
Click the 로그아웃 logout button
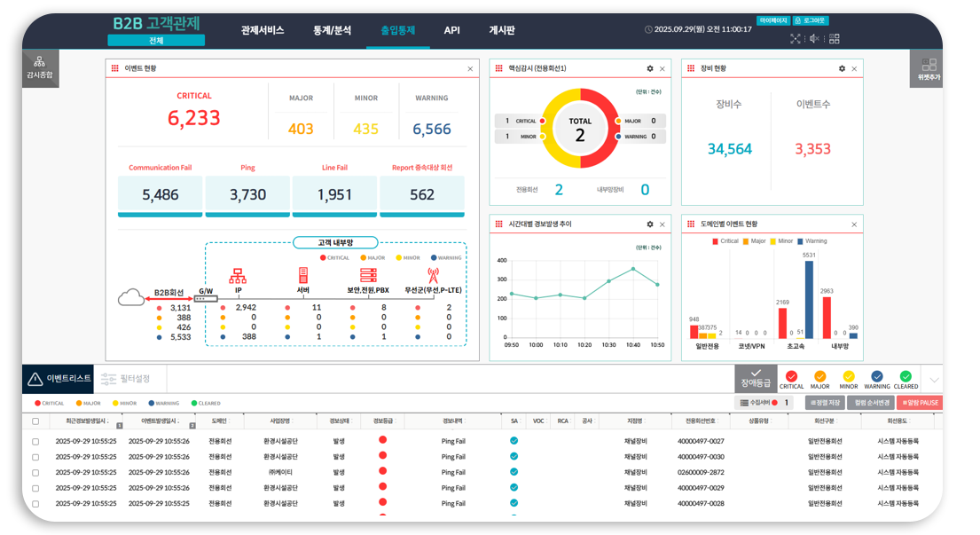[x=810, y=20]
